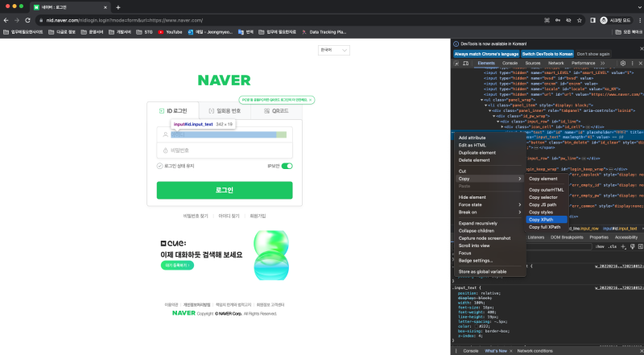Click Always match Chrome's language button
Image resolution: width=644 pixels, height=355 pixels.
(486, 54)
